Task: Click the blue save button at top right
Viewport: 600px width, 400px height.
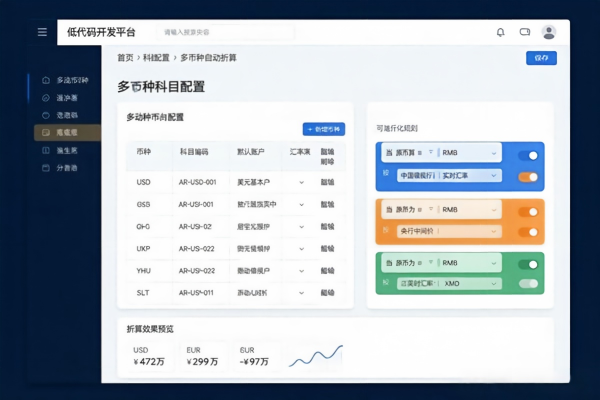Action: coord(541,58)
